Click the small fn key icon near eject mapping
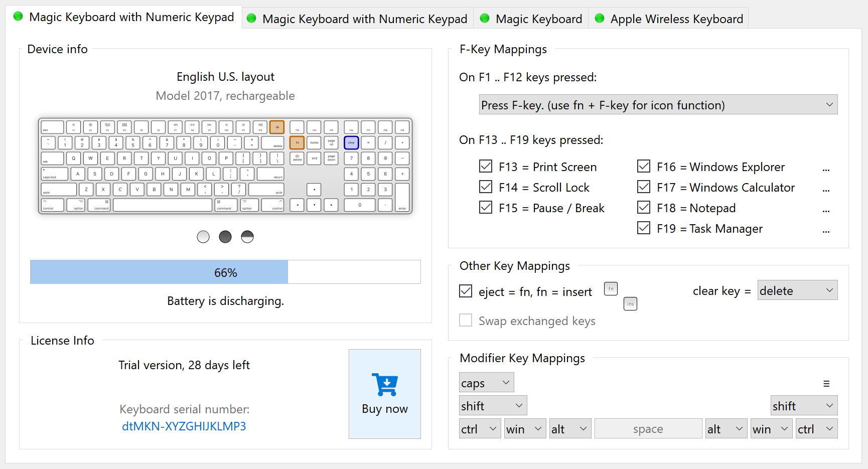Screen dimensions: 868x469 pos(611,288)
